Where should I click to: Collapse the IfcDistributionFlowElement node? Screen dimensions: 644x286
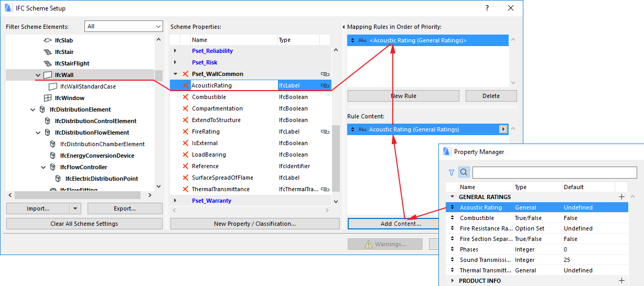coord(38,133)
